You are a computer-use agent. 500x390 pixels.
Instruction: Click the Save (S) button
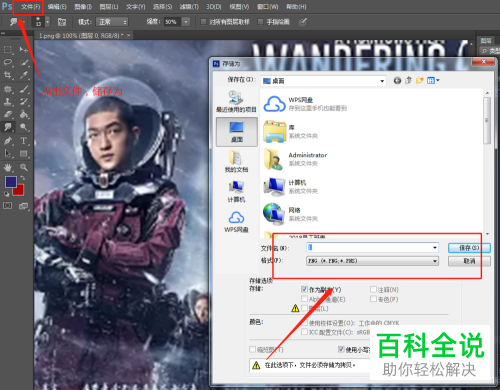click(x=469, y=248)
